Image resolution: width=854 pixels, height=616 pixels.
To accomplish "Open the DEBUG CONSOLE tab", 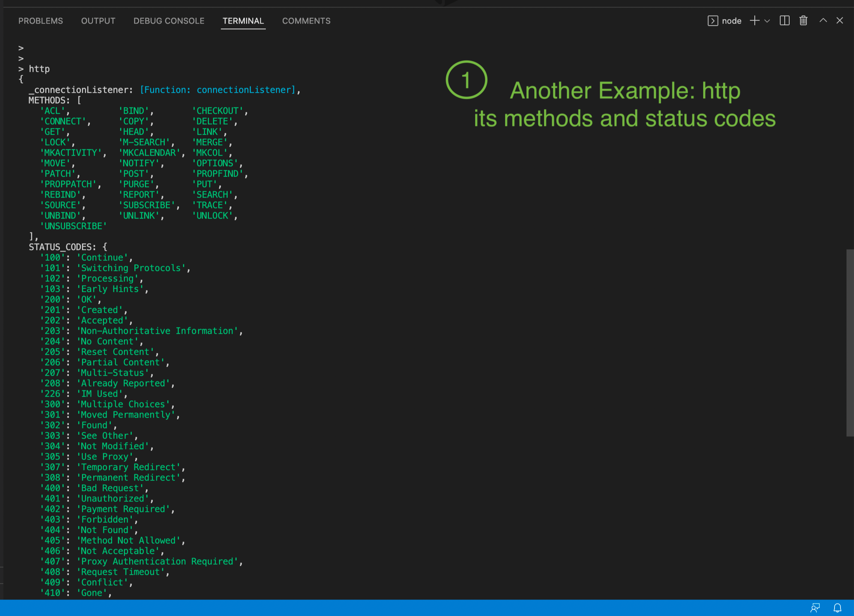I will [x=169, y=21].
